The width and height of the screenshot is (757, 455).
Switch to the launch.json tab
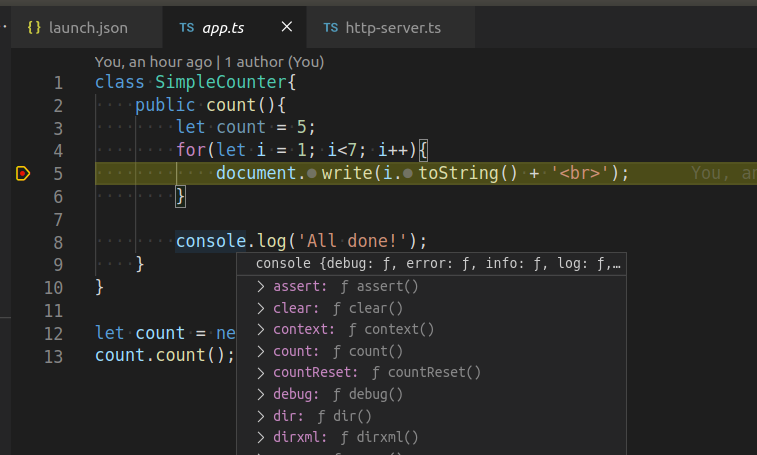tap(87, 28)
